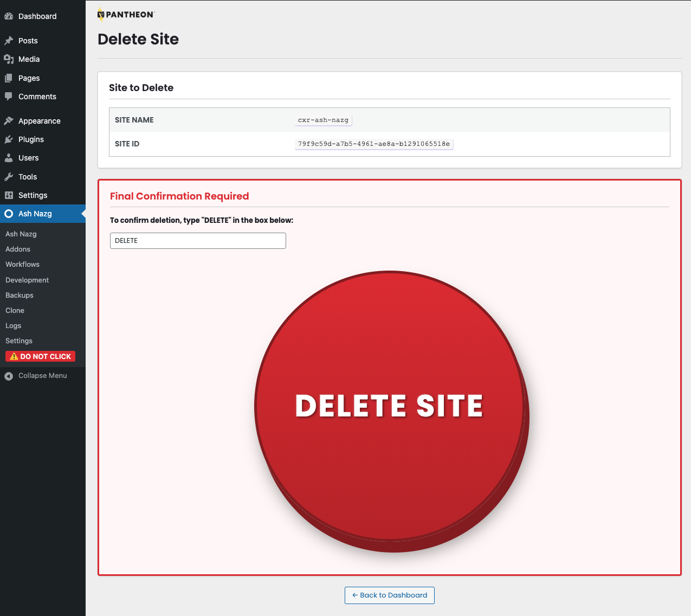Viewport: 691px width, 616px height.
Task: Click the Site to Delete heading
Action: (x=141, y=88)
